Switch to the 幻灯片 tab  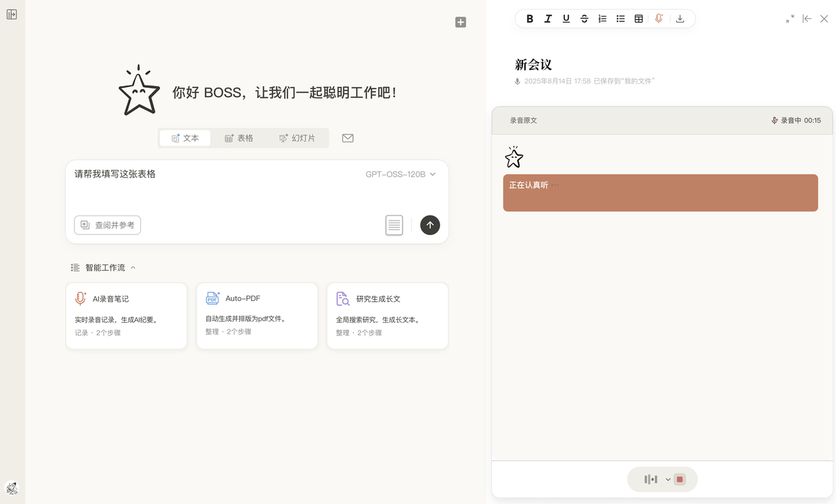pyautogui.click(x=297, y=138)
